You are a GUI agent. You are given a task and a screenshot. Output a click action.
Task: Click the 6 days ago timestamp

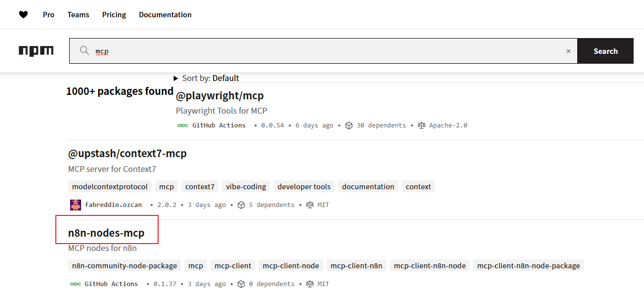pos(314,126)
